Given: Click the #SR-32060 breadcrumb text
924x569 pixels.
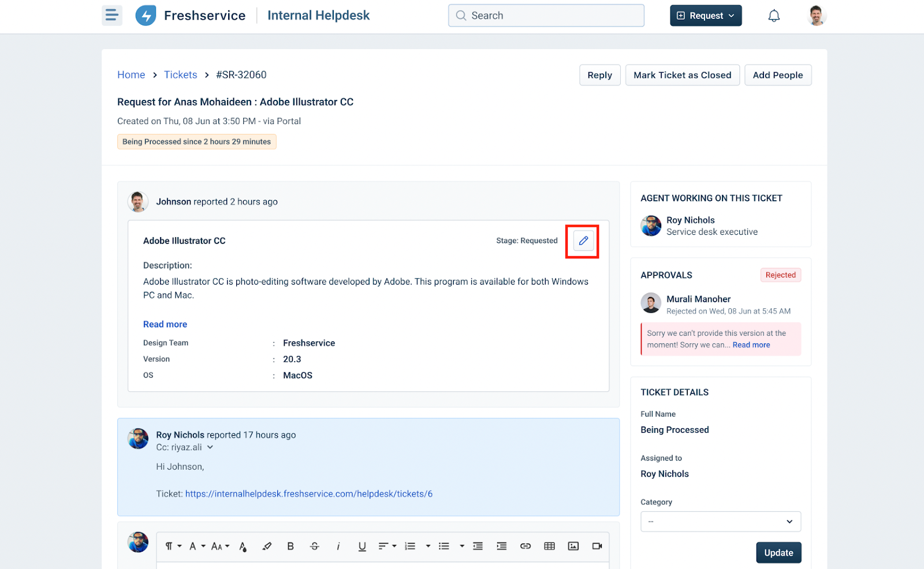Looking at the screenshot, I should (x=241, y=75).
